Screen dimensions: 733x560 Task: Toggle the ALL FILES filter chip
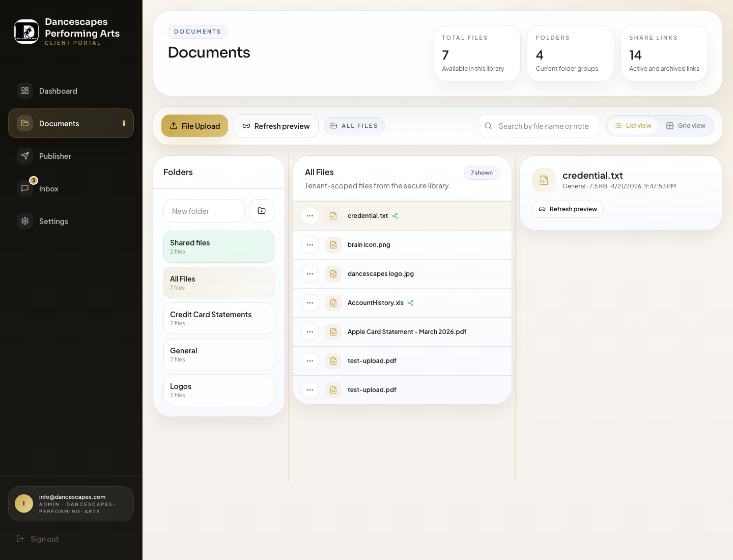354,125
